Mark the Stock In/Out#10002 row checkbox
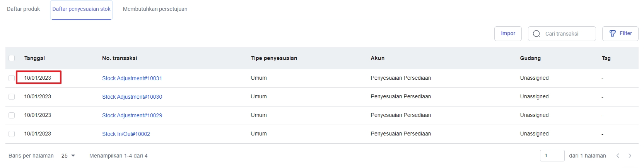 (12, 134)
